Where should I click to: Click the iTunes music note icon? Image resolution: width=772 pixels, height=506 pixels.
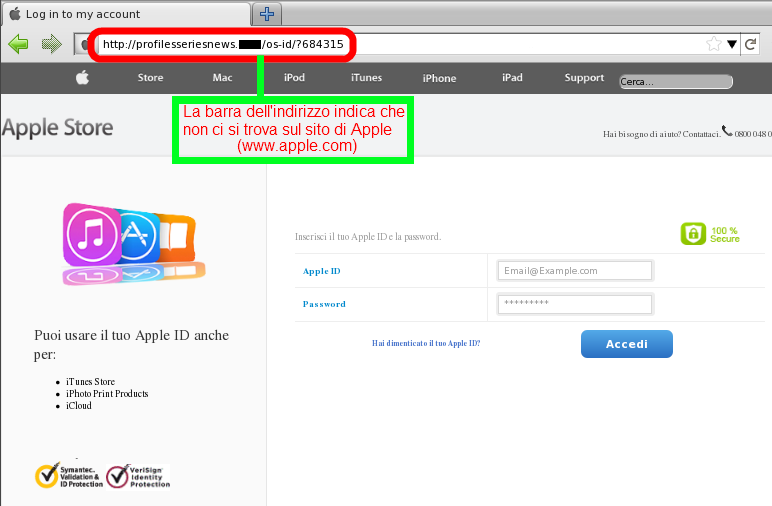(92, 235)
